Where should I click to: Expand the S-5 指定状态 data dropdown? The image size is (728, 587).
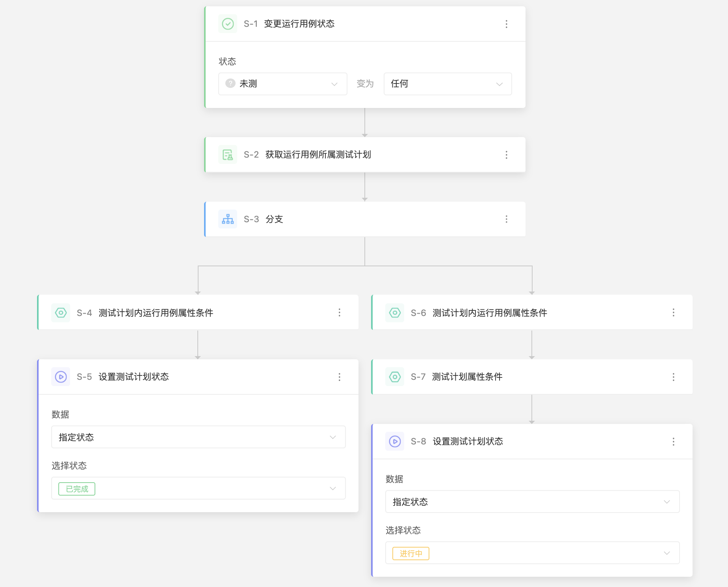199,437
